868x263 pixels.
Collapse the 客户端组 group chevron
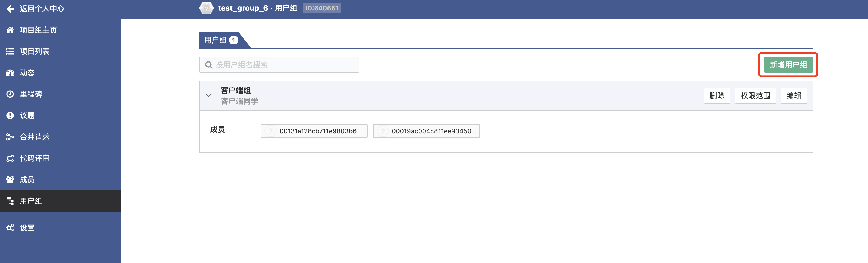click(x=209, y=96)
